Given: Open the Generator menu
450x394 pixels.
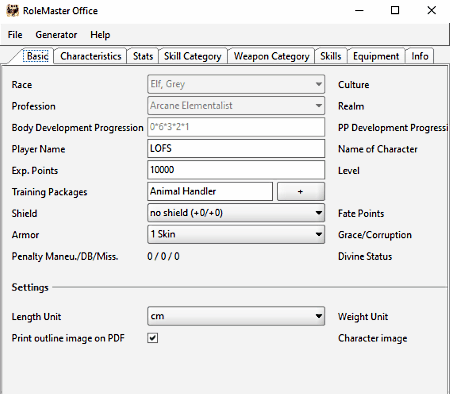Looking at the screenshot, I should pos(56,35).
